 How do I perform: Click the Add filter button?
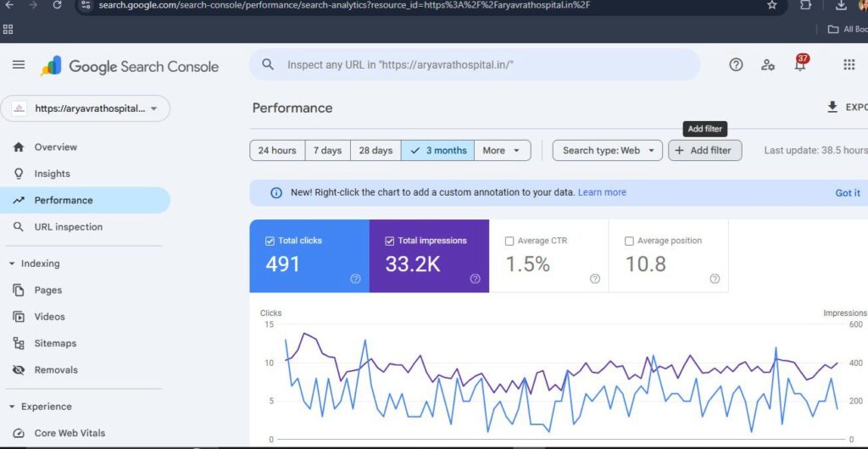[x=704, y=151]
